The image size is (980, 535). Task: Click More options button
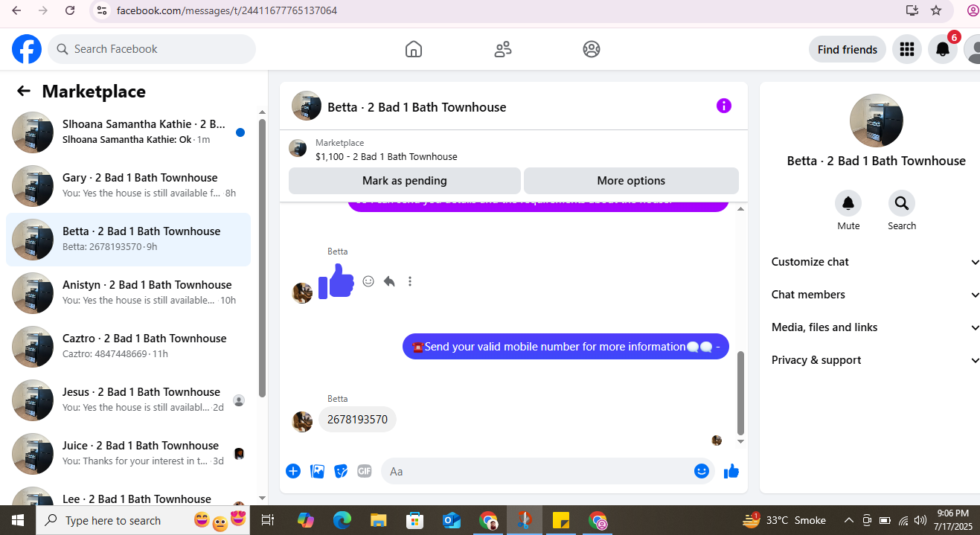(x=631, y=181)
